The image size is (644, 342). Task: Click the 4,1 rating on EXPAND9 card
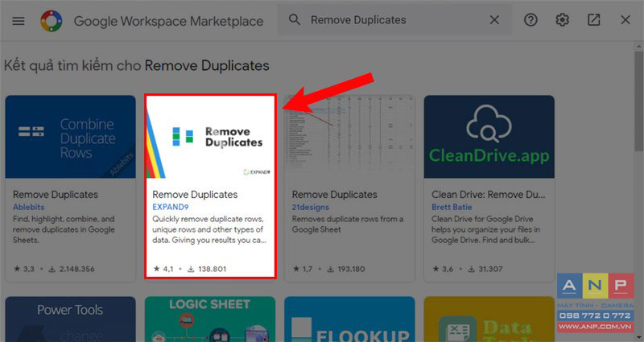click(x=163, y=270)
